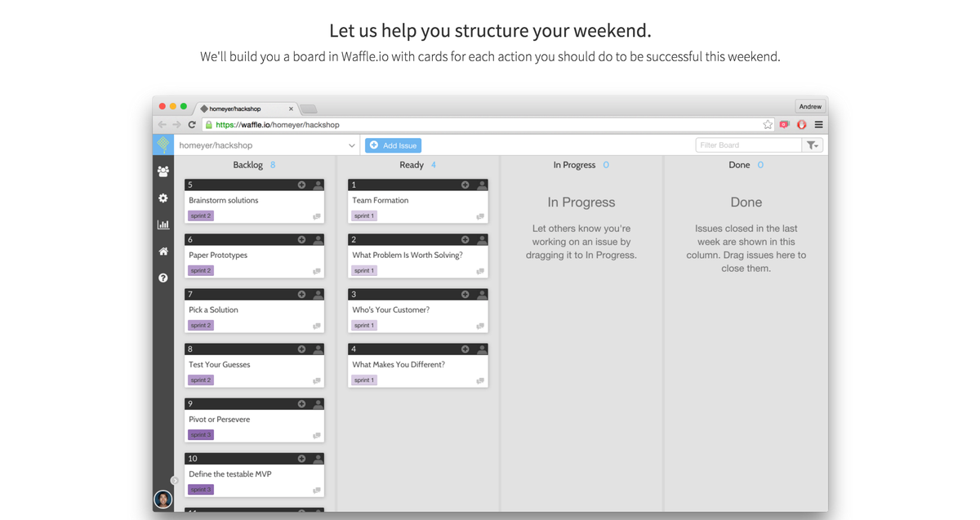Click sprint 2 label on Brainstorm solutions
This screenshot has height=520, width=980.
click(201, 216)
